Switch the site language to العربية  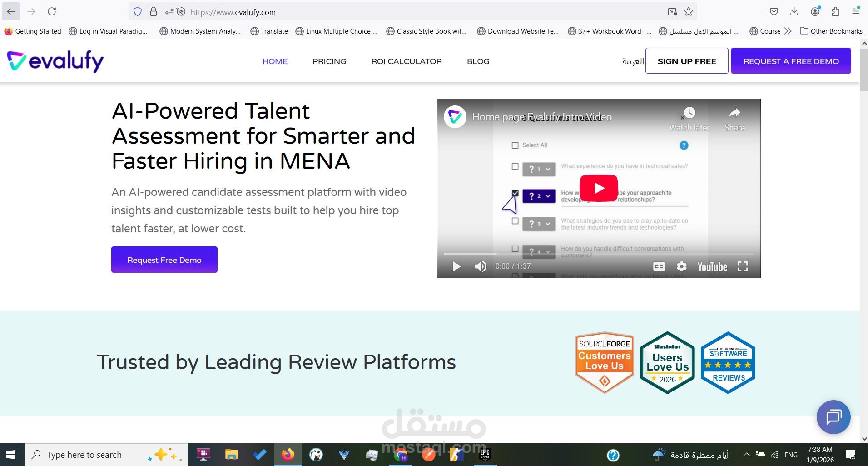633,61
